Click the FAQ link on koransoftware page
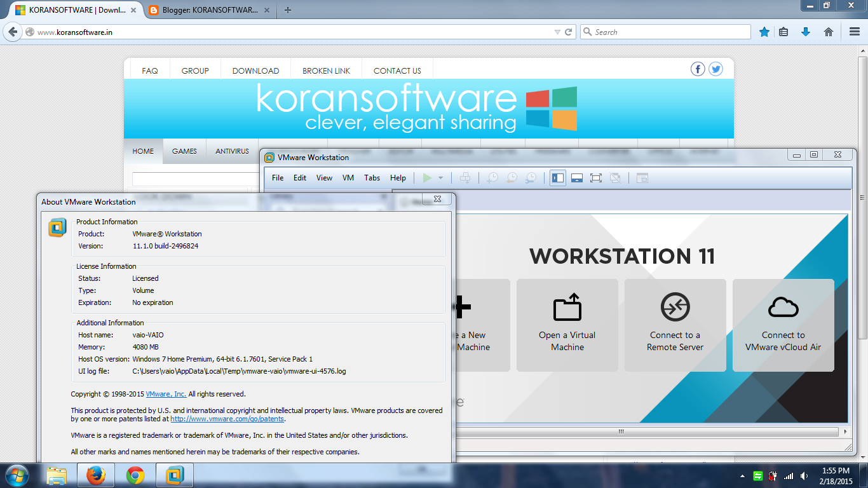The height and width of the screenshot is (488, 868). point(150,71)
